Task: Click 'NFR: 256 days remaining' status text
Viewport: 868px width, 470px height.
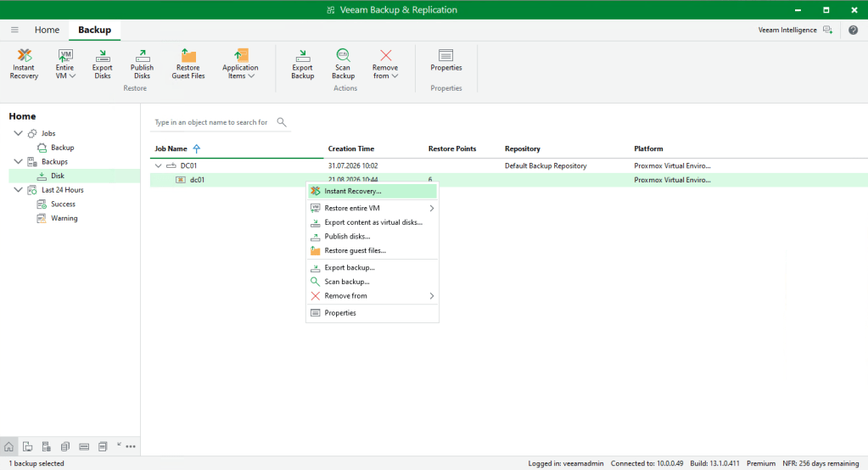Action: [x=821, y=463]
